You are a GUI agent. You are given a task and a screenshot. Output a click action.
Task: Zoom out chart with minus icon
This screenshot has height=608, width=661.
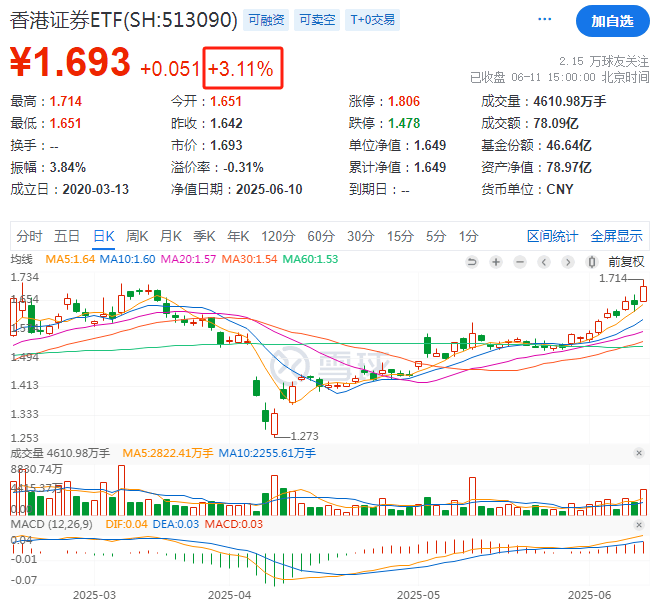(x=520, y=262)
